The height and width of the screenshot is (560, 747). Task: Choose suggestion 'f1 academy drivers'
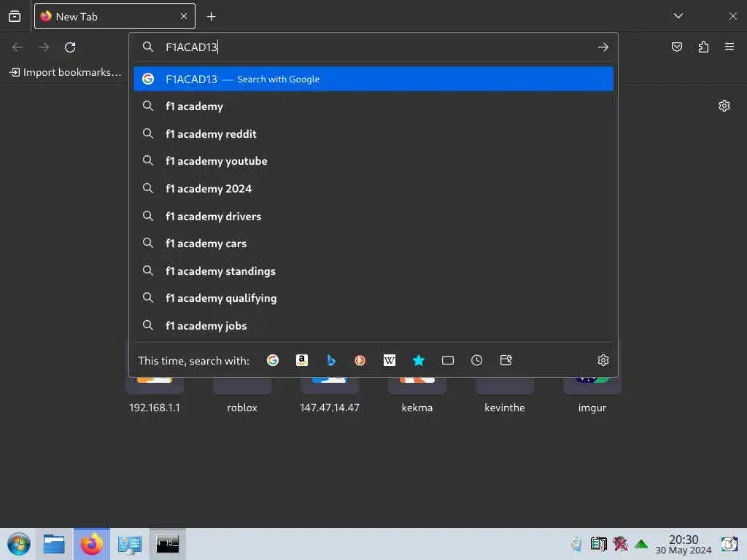pos(373,216)
